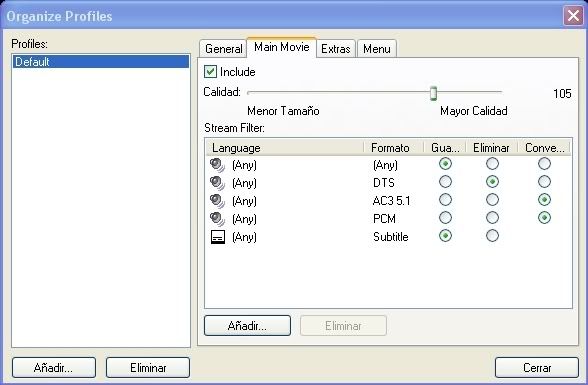The image size is (588, 385).
Task: Click the (Any) language cell in the Subtitle row
Action: pyautogui.click(x=244, y=237)
